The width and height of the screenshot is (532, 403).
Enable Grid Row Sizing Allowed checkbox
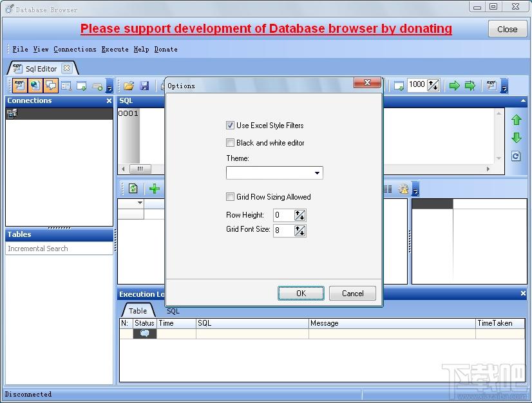(x=230, y=197)
